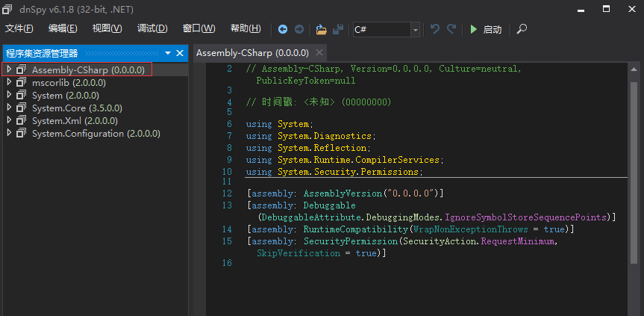Click the navigate back arrow icon
The height and width of the screenshot is (316, 644).
click(x=283, y=29)
